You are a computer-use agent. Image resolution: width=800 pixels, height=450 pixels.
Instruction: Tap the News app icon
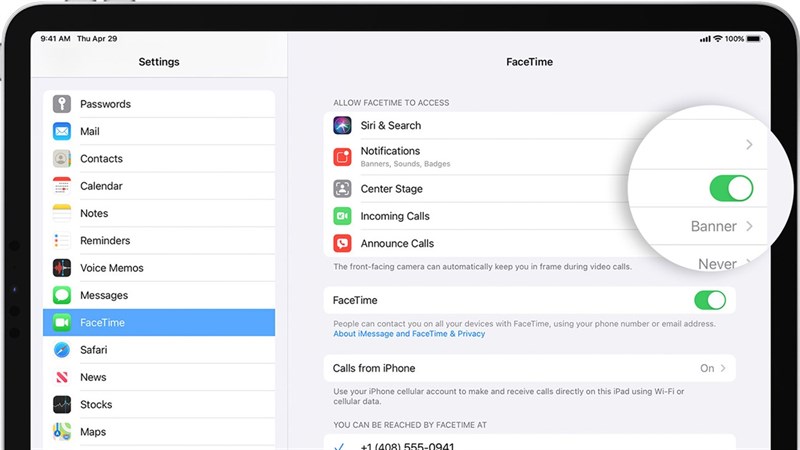[x=62, y=377]
